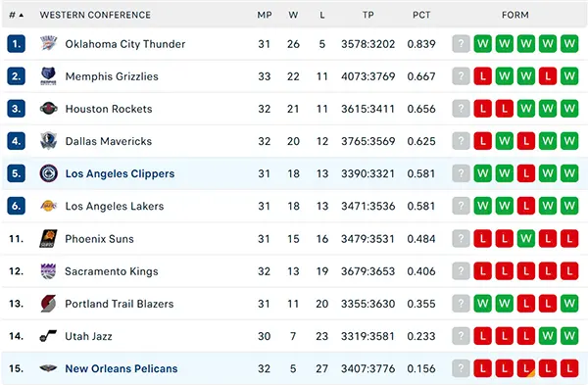Select the Dallas Mavericks logo
The width and height of the screenshot is (588, 385).
(x=48, y=141)
